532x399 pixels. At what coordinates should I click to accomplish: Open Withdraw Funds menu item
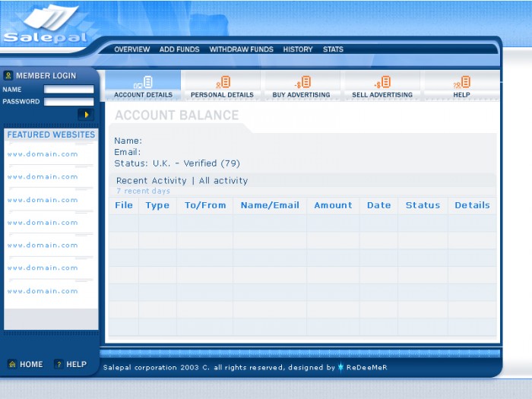(x=241, y=49)
